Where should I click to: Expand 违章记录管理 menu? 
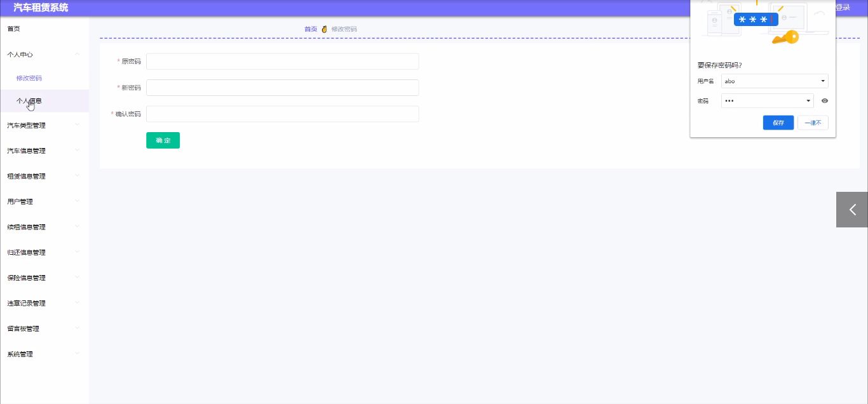pyautogui.click(x=44, y=303)
